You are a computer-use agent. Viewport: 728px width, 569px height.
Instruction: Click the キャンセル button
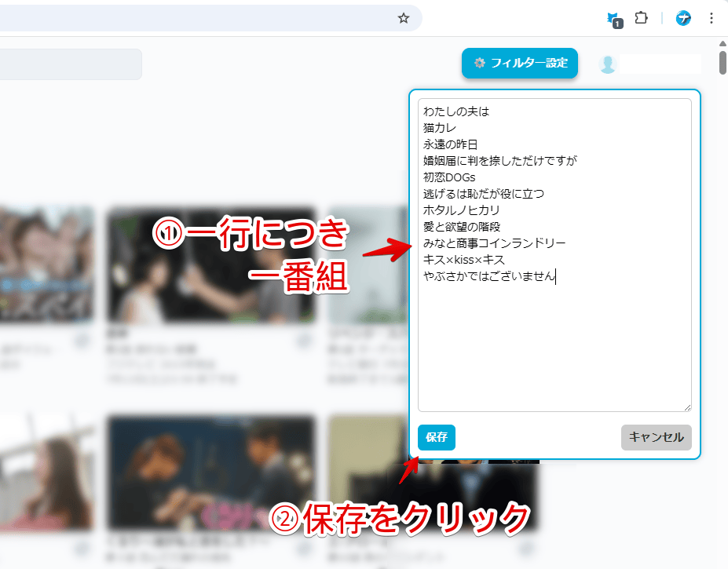[x=656, y=437]
